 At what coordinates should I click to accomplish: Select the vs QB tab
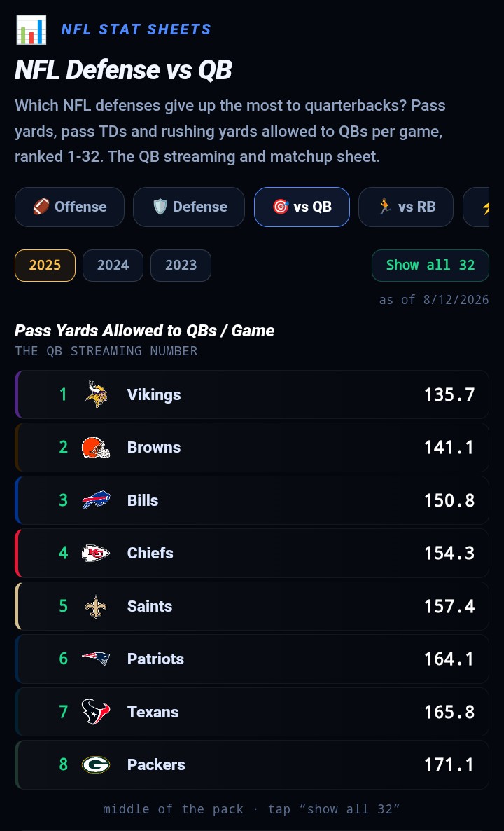coord(302,207)
